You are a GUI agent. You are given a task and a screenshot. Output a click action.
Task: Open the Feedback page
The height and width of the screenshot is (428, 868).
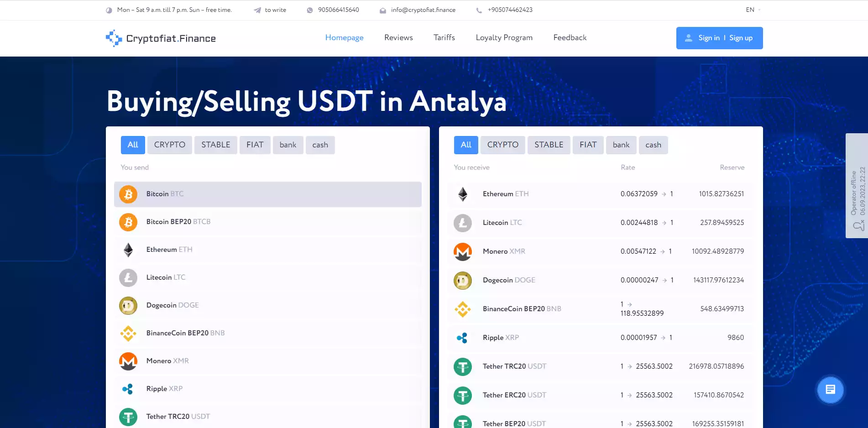coord(570,37)
